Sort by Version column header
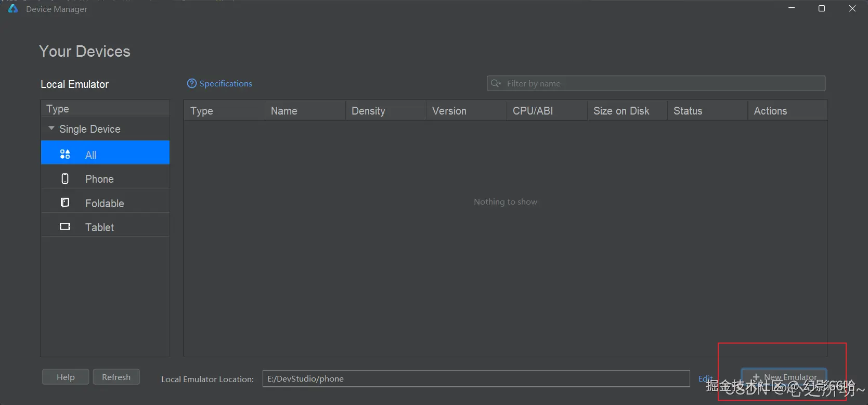Viewport: 868px width, 405px height. pyautogui.click(x=467, y=111)
